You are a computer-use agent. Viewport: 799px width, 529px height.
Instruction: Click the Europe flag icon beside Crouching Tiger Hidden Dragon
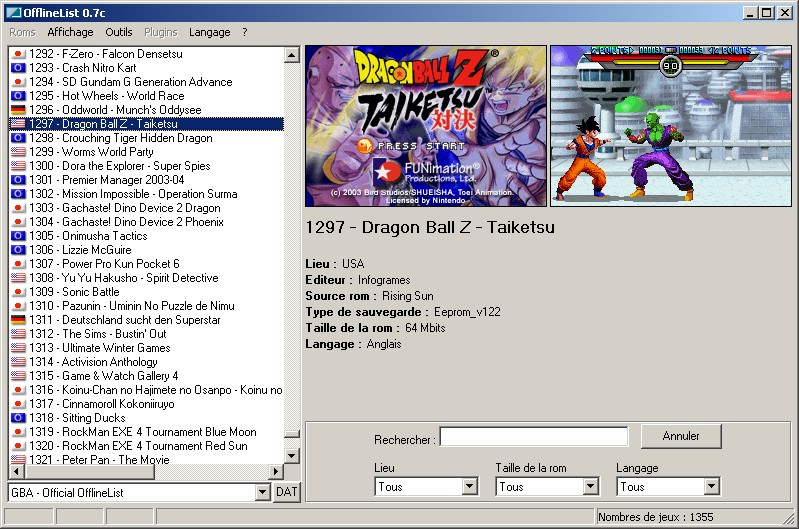tap(18, 138)
